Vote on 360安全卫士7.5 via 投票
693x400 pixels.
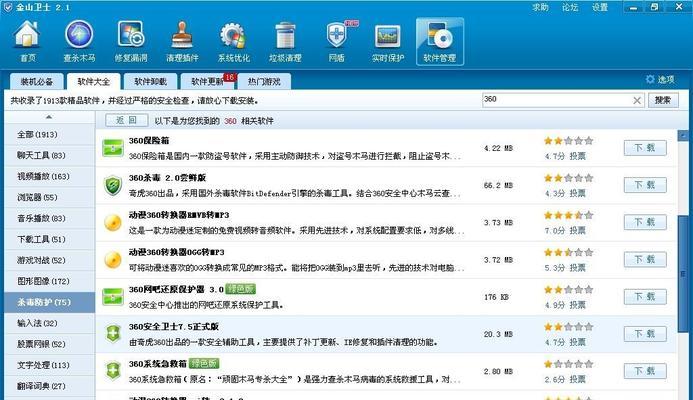click(x=577, y=342)
